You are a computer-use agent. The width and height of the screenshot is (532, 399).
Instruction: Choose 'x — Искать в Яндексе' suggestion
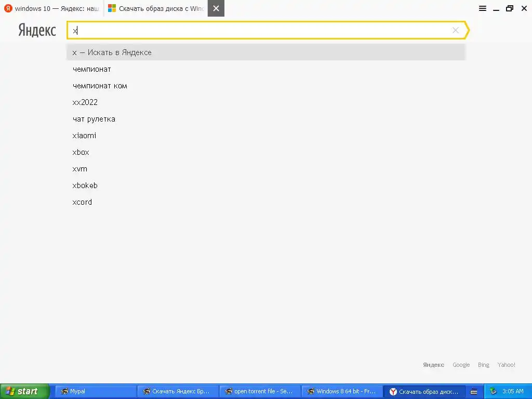click(x=266, y=52)
